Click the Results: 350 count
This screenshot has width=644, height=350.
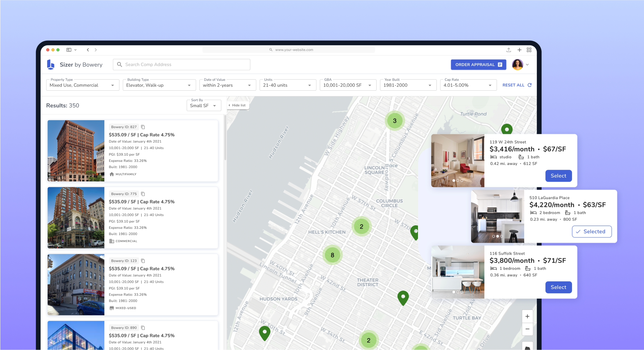click(x=63, y=106)
